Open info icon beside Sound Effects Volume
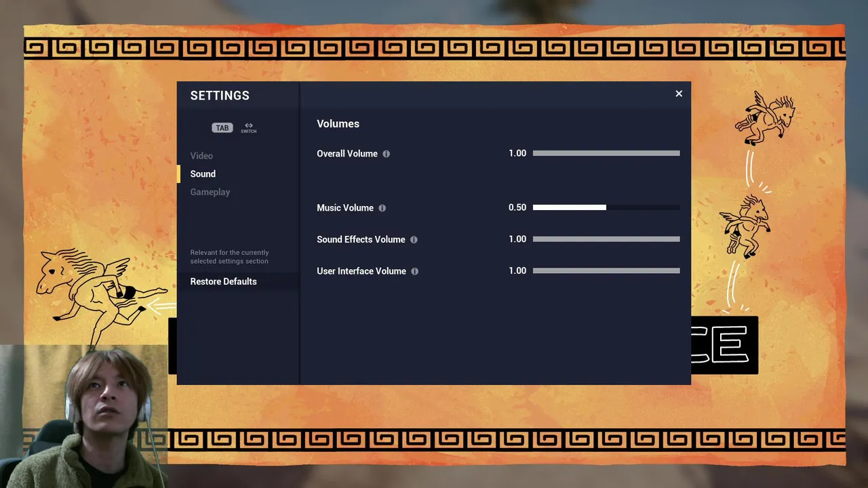 pyautogui.click(x=414, y=239)
